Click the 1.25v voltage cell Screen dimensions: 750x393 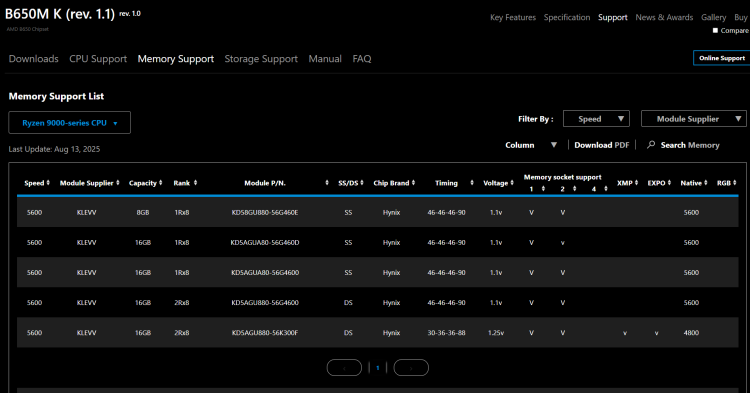point(496,333)
